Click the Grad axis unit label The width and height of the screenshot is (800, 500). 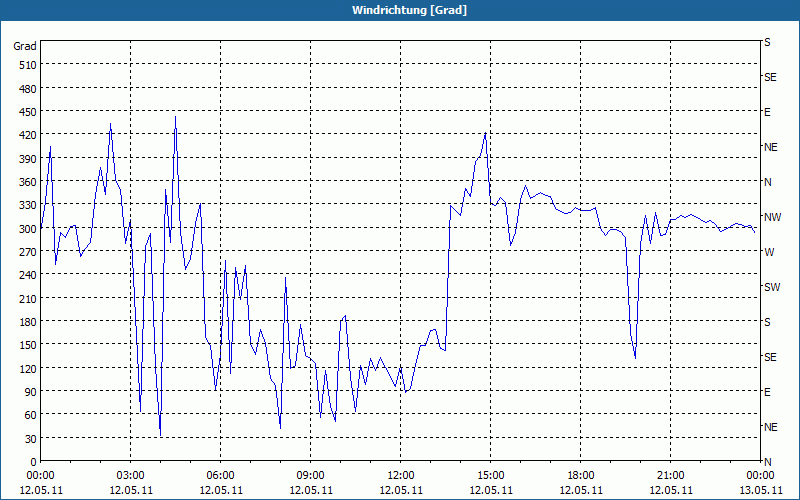[24, 46]
